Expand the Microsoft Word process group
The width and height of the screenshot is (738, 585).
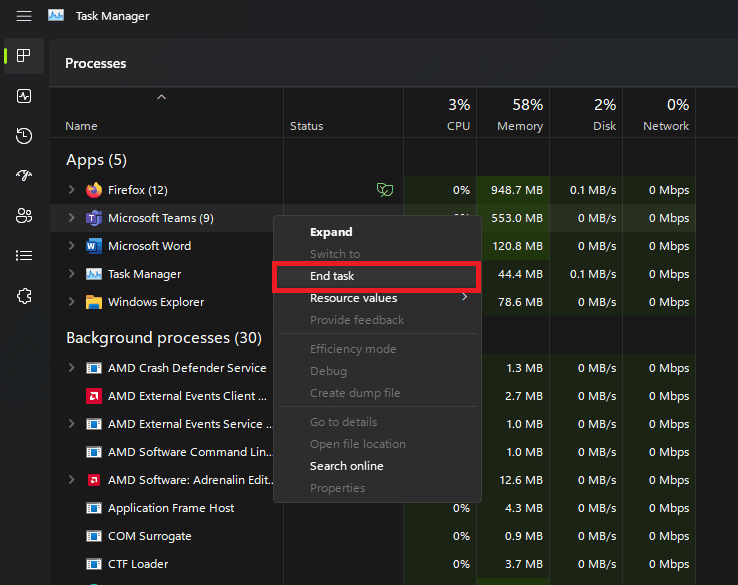tap(72, 246)
